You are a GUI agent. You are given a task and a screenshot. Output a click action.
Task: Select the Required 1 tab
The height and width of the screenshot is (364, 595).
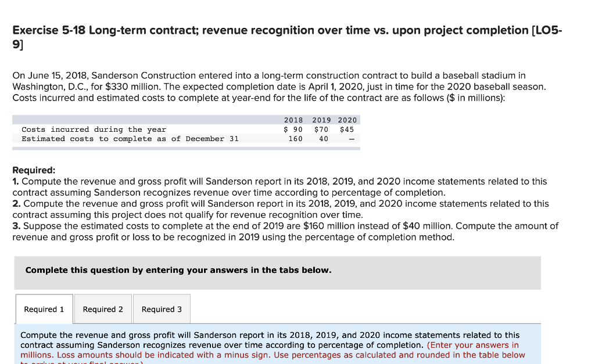pyautogui.click(x=44, y=308)
